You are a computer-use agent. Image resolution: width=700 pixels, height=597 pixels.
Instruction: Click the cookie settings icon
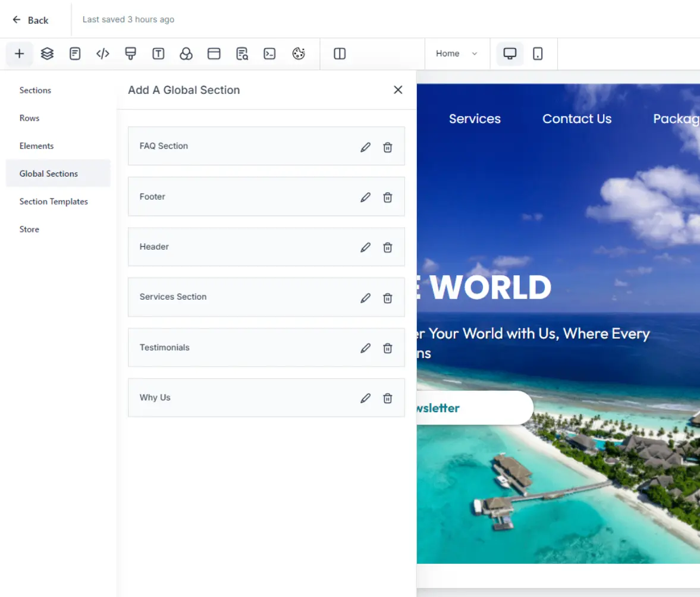point(299,54)
